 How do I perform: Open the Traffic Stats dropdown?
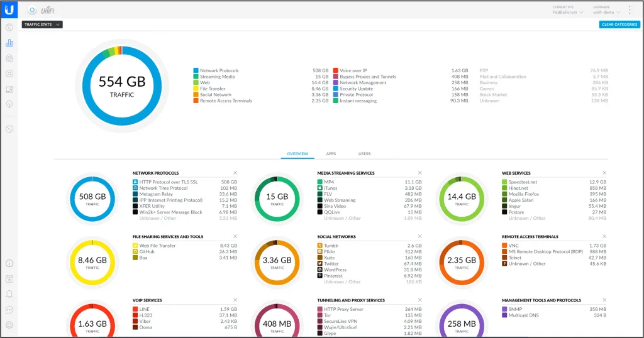[x=42, y=25]
